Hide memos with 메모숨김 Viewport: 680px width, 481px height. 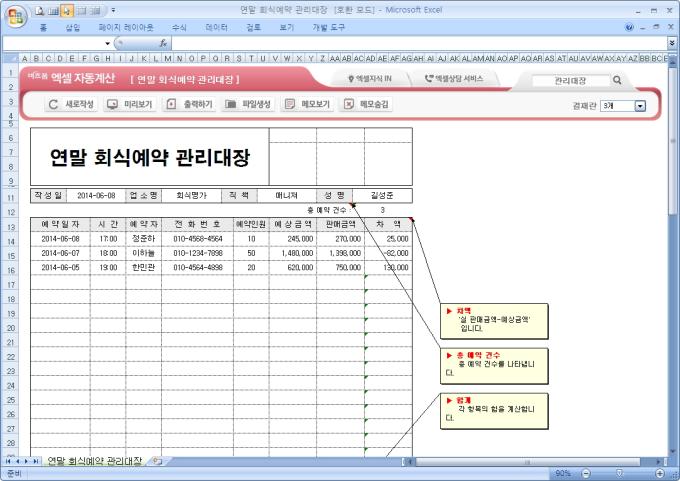366,104
